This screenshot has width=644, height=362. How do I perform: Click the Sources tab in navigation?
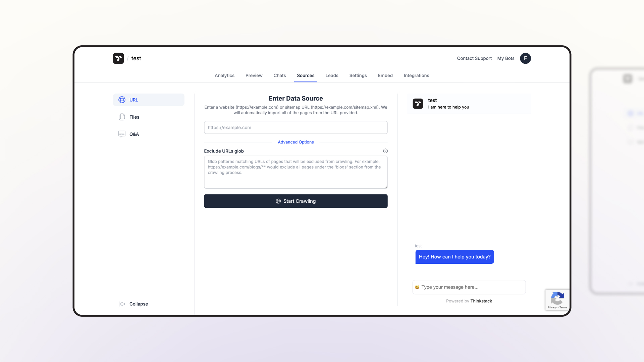(x=306, y=75)
